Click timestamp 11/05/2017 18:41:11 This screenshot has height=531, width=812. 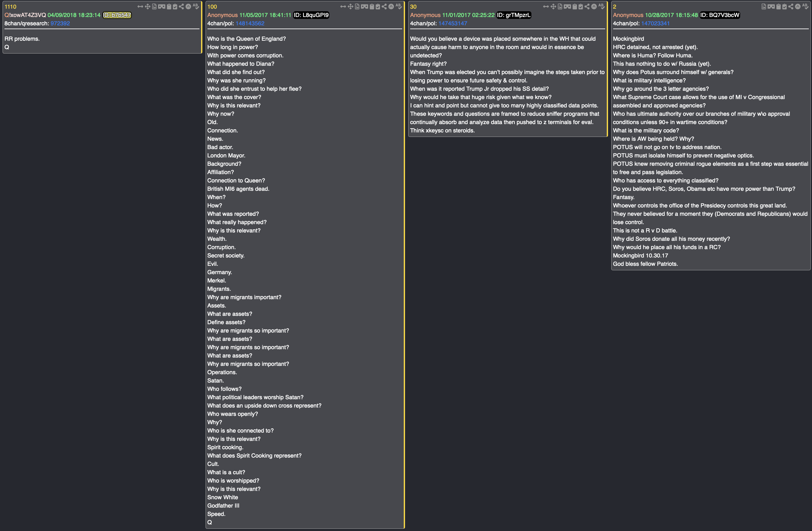pos(265,15)
